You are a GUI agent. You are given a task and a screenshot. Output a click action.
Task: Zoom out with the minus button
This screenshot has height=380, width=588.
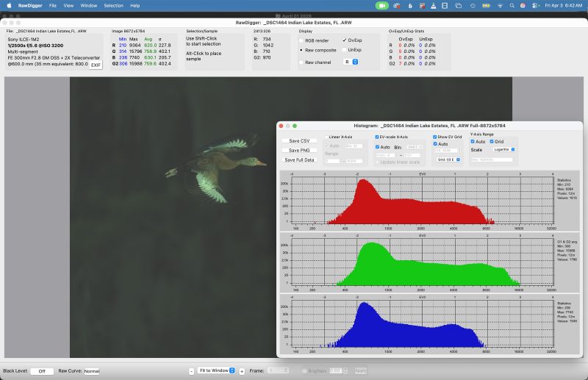[193, 371]
